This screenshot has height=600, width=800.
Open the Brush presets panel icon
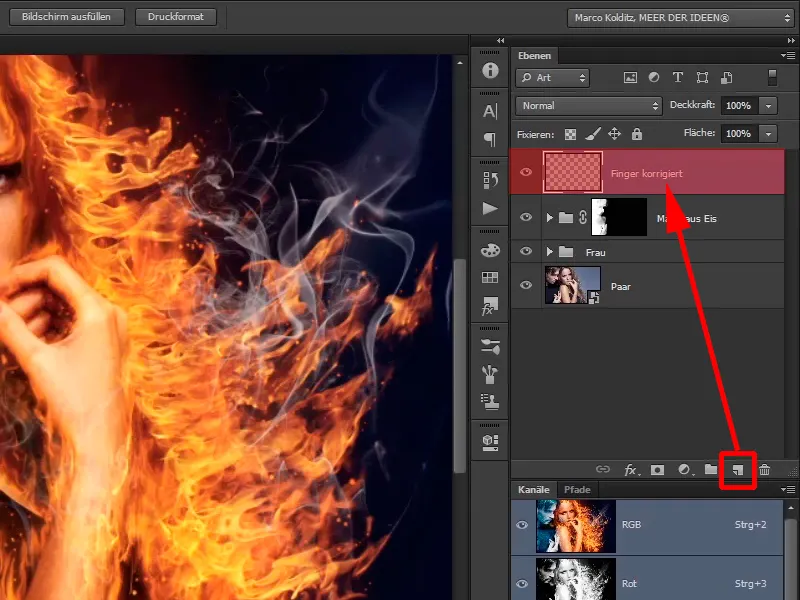[490, 347]
